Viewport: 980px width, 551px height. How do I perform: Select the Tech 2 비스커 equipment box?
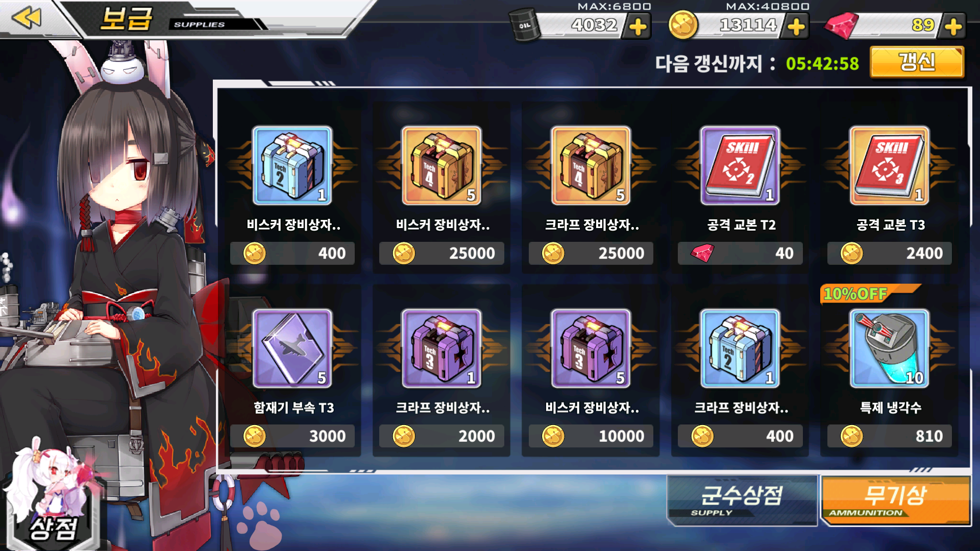[x=292, y=165]
